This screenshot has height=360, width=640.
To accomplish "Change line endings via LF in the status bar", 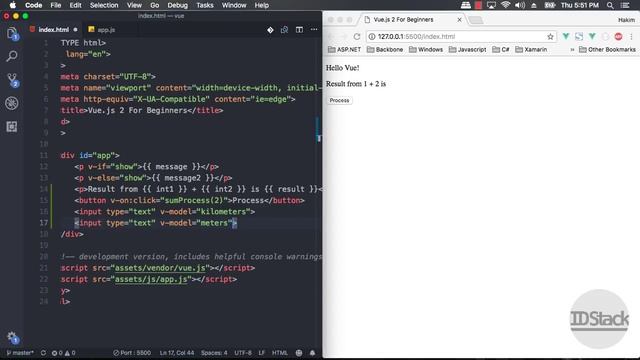I will (x=262, y=353).
